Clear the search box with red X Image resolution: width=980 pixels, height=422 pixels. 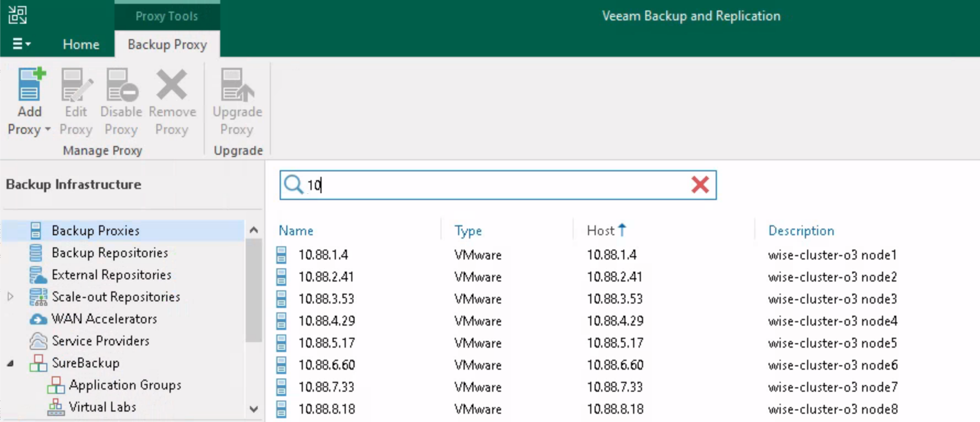click(700, 185)
